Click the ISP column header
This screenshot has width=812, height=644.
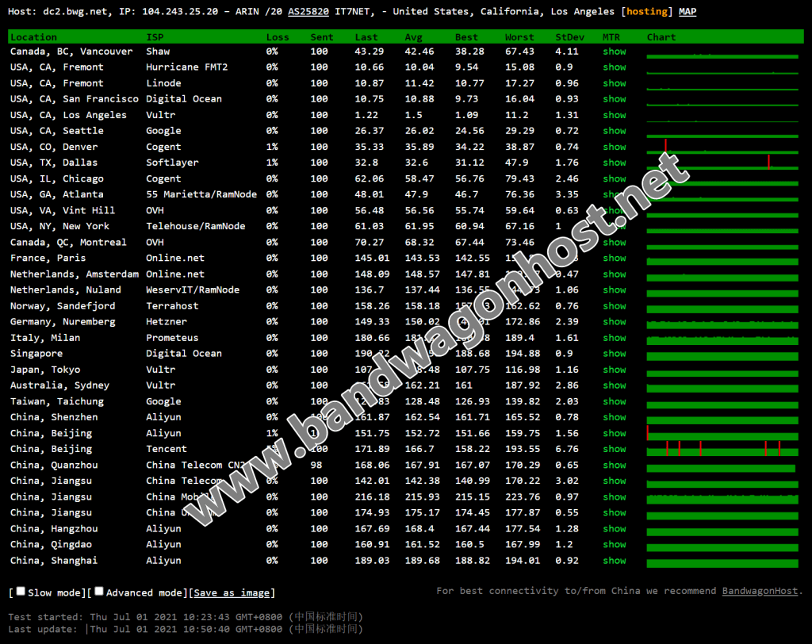155,36
